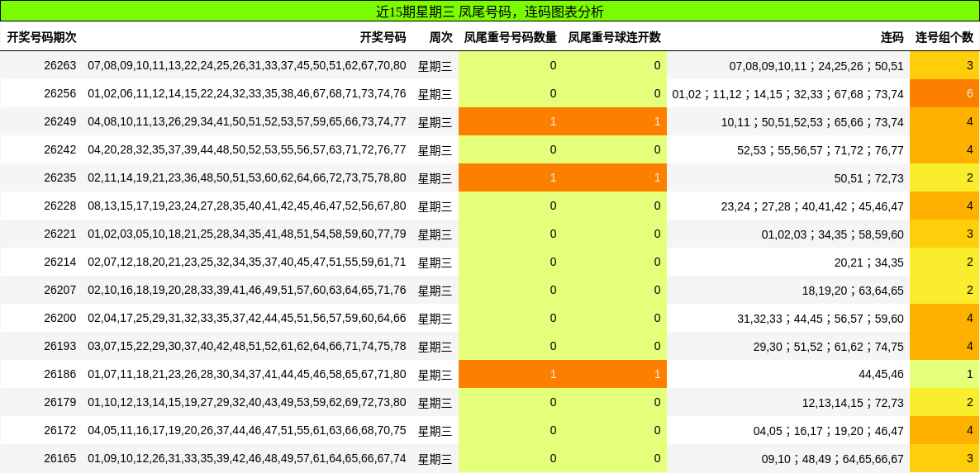Select issue number 26172
Image resolution: width=980 pixels, height=473 pixels.
click(x=60, y=431)
